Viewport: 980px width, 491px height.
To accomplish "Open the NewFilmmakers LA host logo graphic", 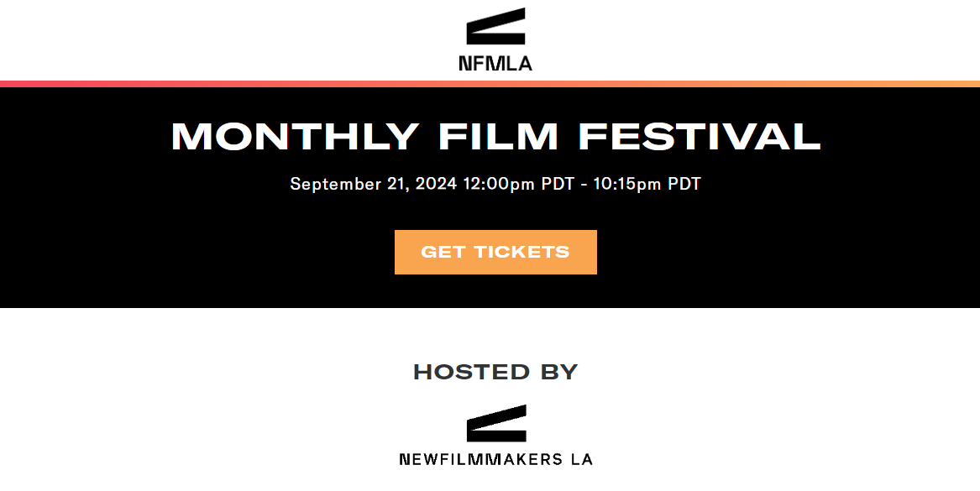I will [x=496, y=423].
